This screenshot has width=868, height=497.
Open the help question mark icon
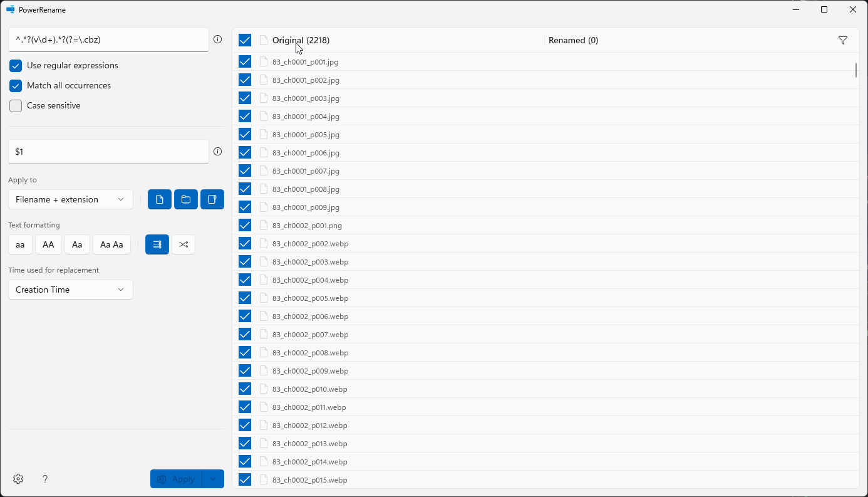(x=45, y=479)
